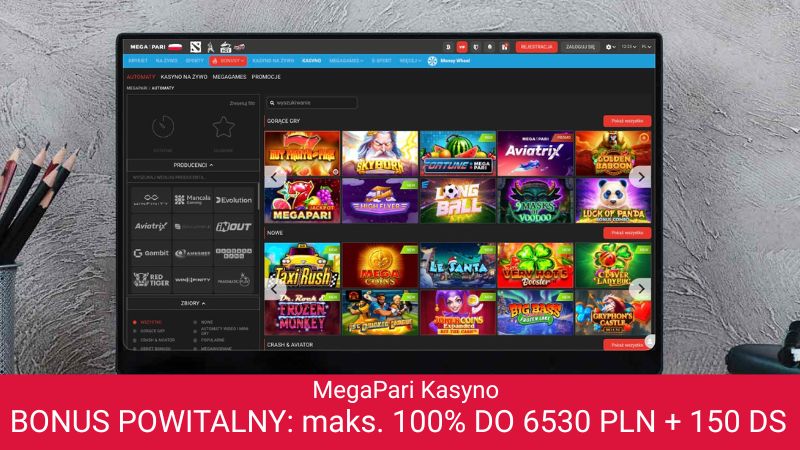Open the Aviatrix game thumbnail

(x=535, y=154)
